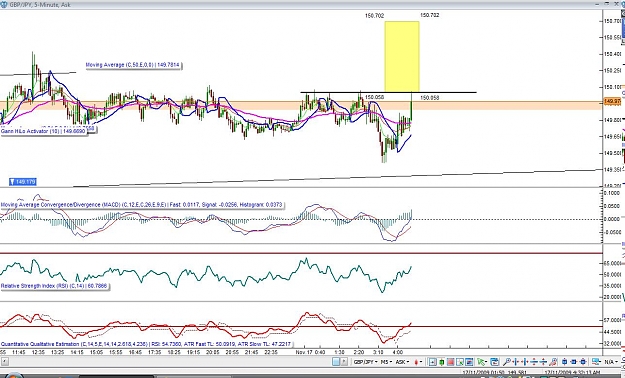
Task: Click the GBP/JPY, 5-Minute, Ask title text
Action: click(x=39, y=5)
